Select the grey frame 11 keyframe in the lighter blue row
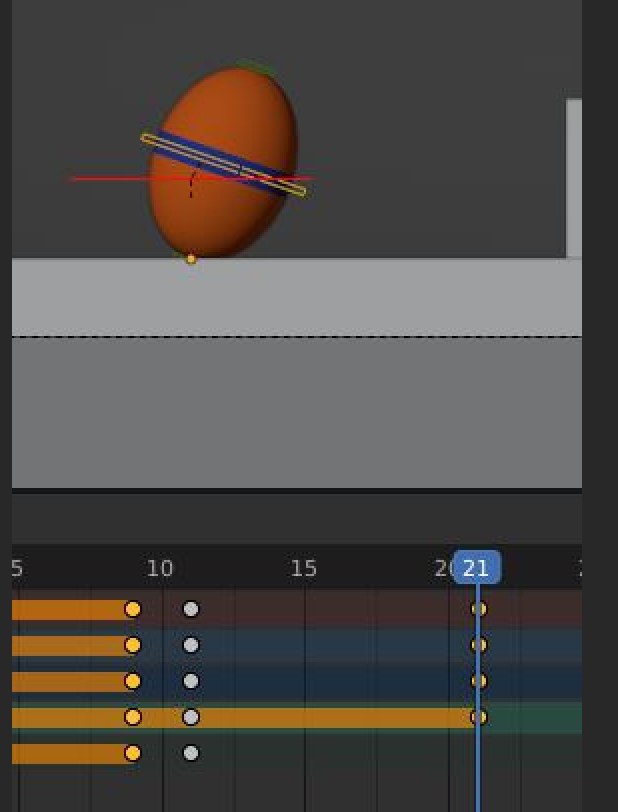Viewport: 618px width, 812px height. click(191, 645)
